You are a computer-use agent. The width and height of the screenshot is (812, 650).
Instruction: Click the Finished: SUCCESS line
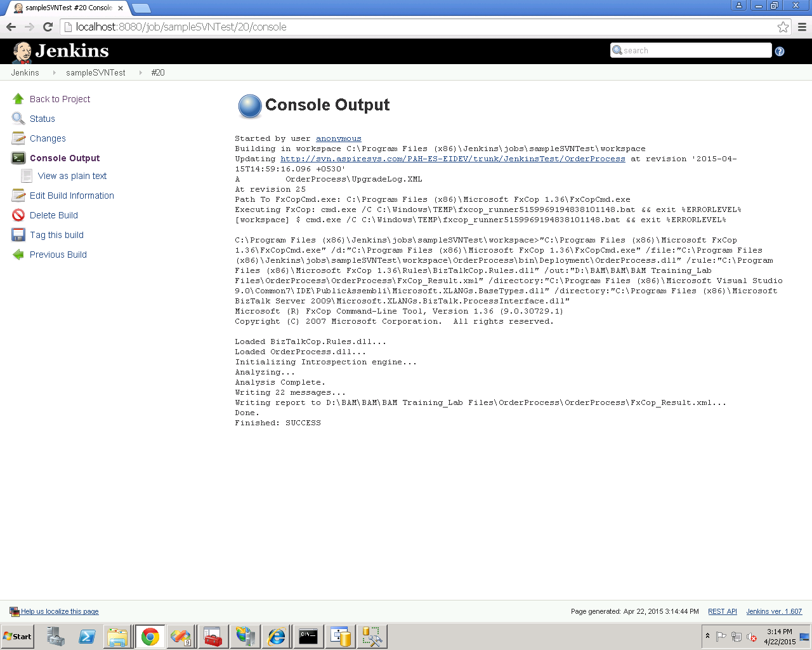tap(278, 423)
